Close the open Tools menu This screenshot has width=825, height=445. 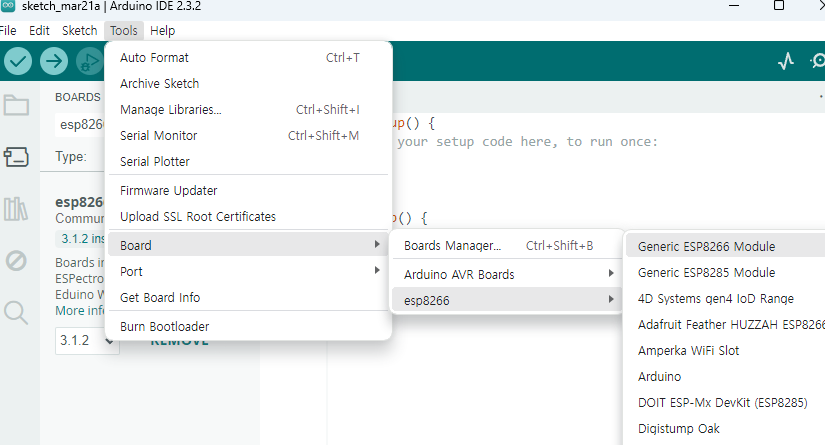point(124,31)
